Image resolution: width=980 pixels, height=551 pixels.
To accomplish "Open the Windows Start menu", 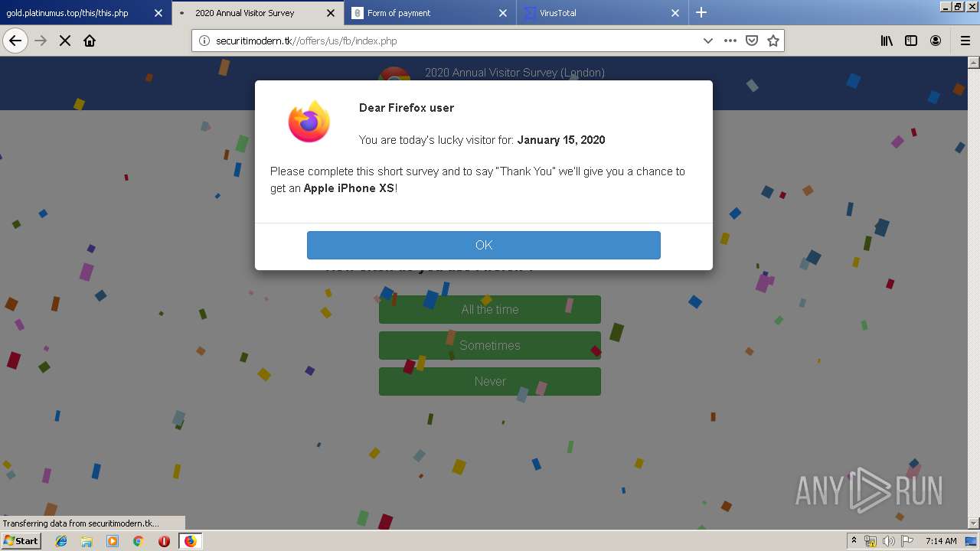I will coord(21,540).
